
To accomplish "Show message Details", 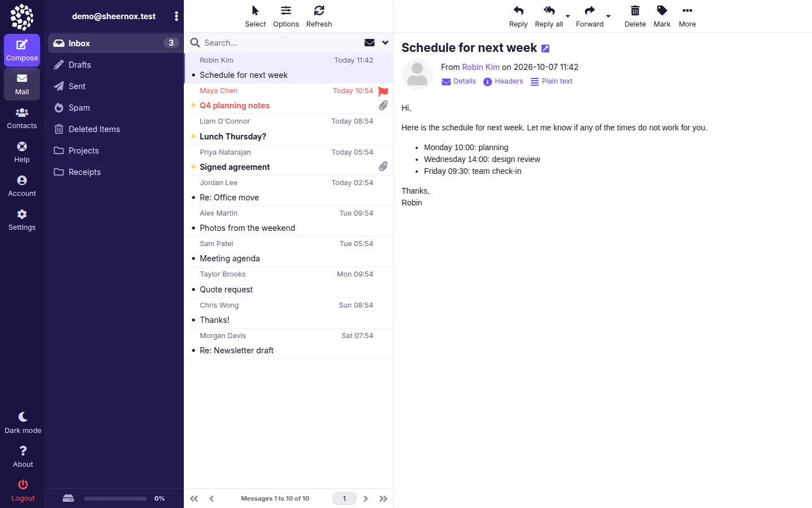I will 458,81.
